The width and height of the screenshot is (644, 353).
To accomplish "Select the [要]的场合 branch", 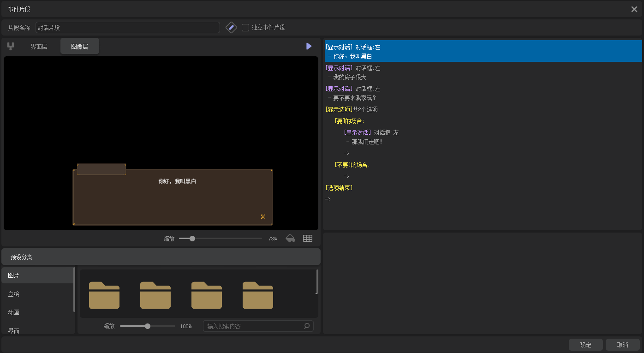I will (349, 121).
